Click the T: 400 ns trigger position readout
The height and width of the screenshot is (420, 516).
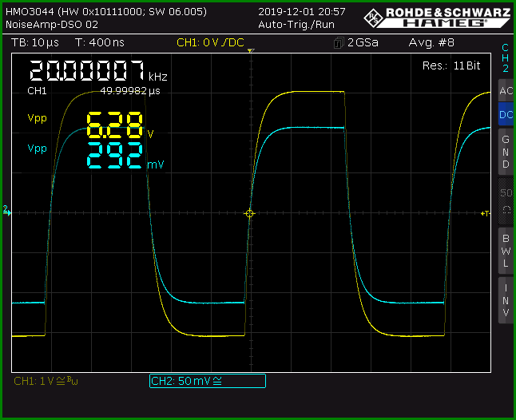[99, 42]
